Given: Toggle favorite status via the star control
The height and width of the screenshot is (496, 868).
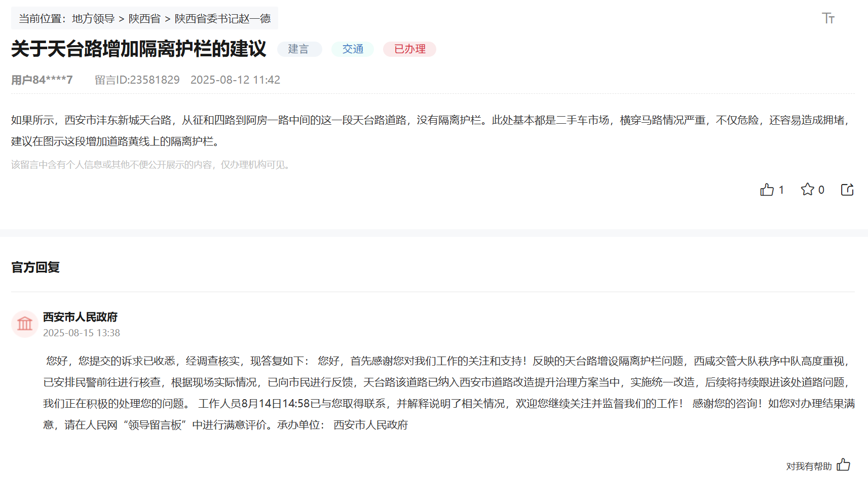Looking at the screenshot, I should point(808,189).
